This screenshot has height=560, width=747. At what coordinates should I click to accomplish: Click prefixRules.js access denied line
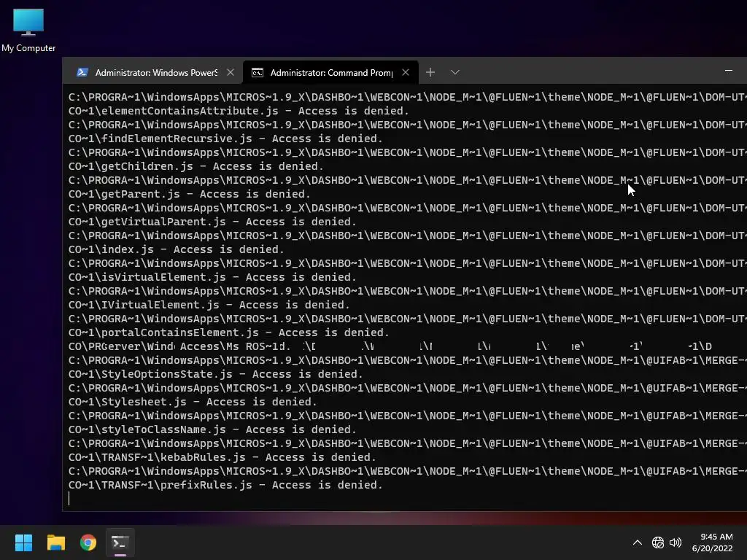pos(225,485)
